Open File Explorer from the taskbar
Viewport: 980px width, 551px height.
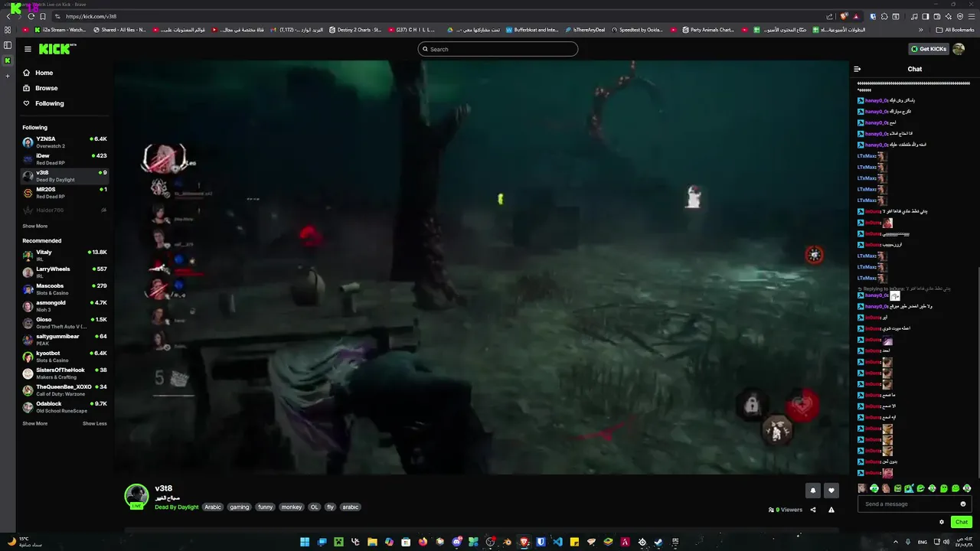[372, 542]
